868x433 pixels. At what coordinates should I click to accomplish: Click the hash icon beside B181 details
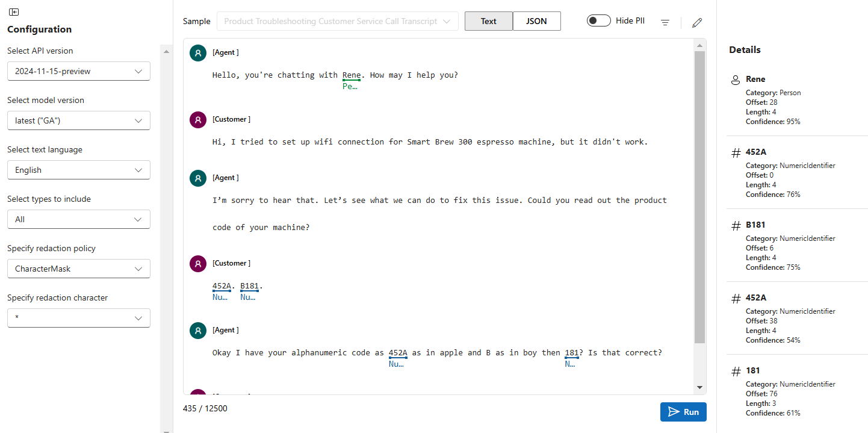pos(736,226)
